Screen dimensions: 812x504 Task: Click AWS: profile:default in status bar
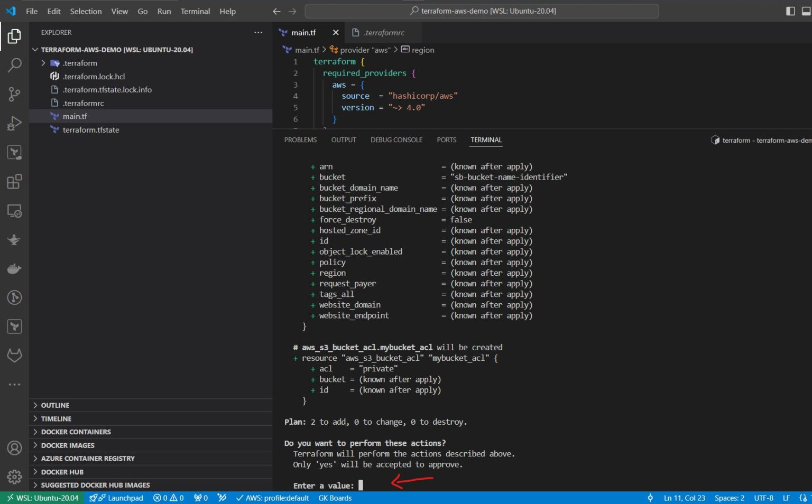point(272,498)
